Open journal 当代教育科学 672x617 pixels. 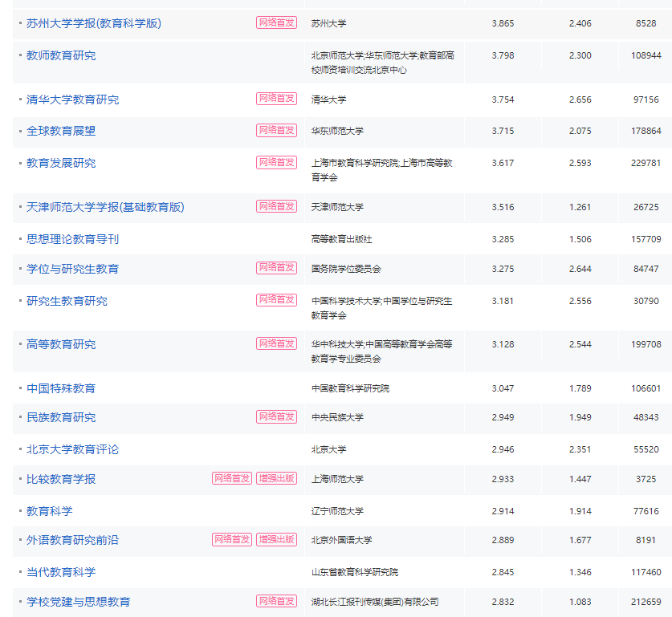(61, 572)
